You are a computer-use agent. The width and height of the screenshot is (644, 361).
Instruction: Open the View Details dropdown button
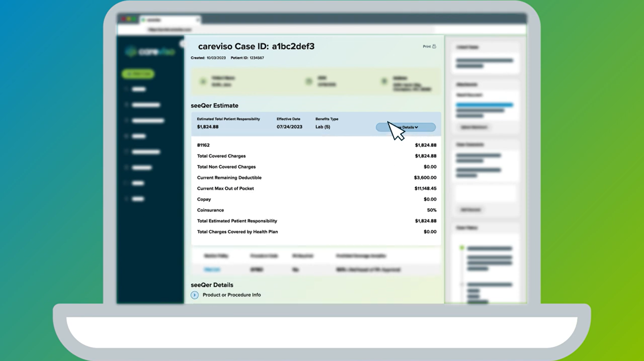pyautogui.click(x=406, y=127)
